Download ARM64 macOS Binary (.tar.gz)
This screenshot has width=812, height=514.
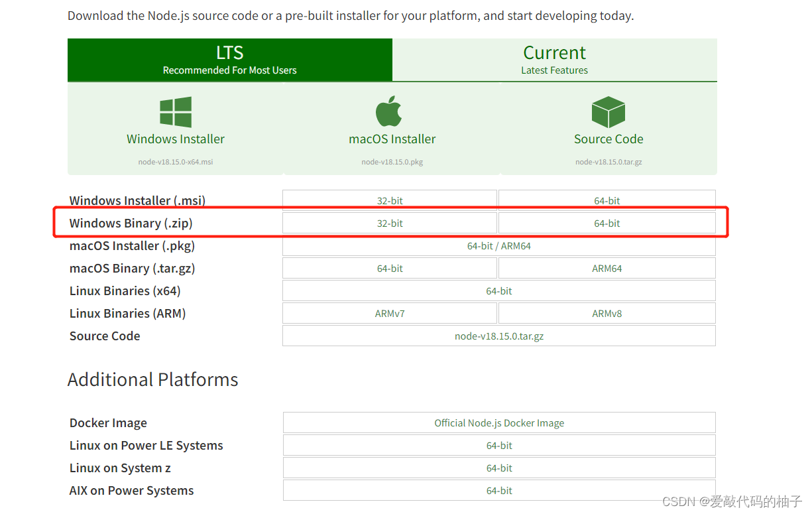point(607,269)
